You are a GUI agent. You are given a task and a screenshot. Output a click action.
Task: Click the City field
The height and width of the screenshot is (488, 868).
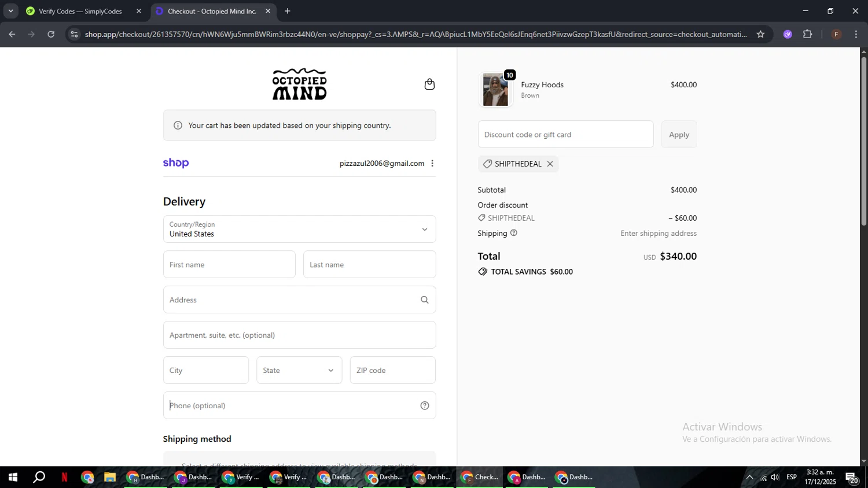[x=205, y=370]
